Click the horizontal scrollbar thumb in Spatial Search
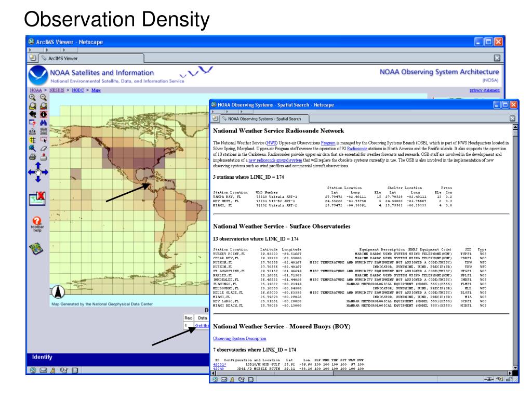532x399 pixels. click(274, 373)
